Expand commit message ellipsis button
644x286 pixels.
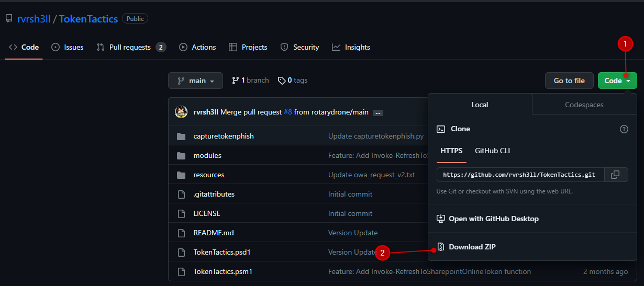[x=378, y=112]
